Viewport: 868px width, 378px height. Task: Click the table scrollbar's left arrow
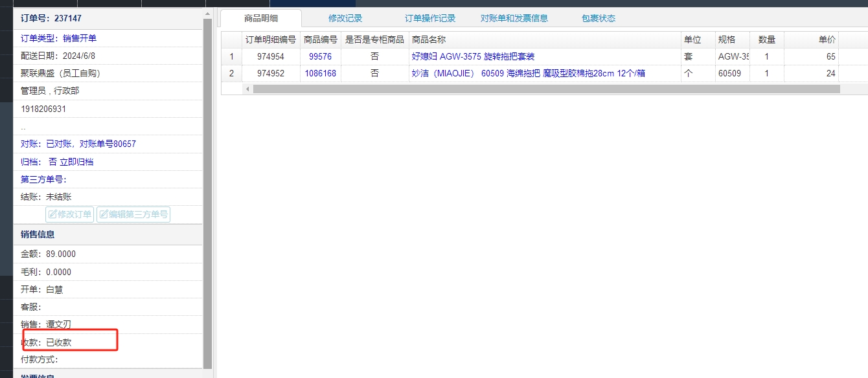247,89
